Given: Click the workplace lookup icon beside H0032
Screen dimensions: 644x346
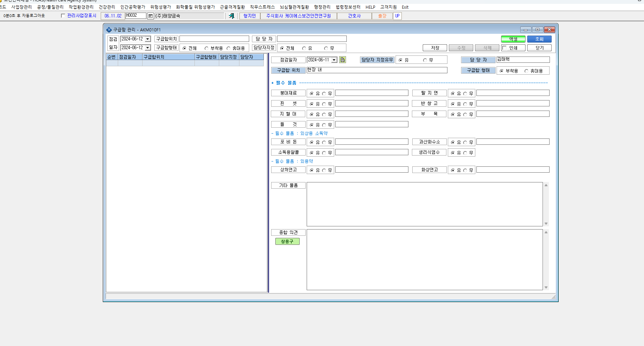Looking at the screenshot, I should click(150, 16).
